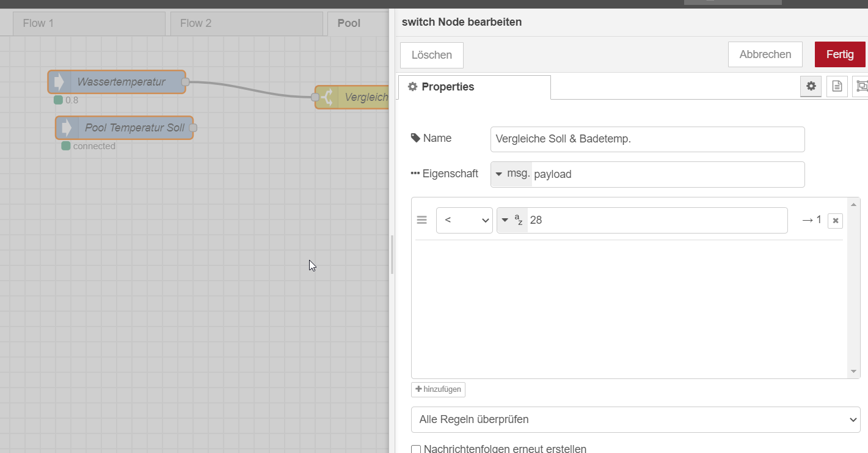Click the green status dot beside connected
The width and height of the screenshot is (868, 453).
pos(65,146)
